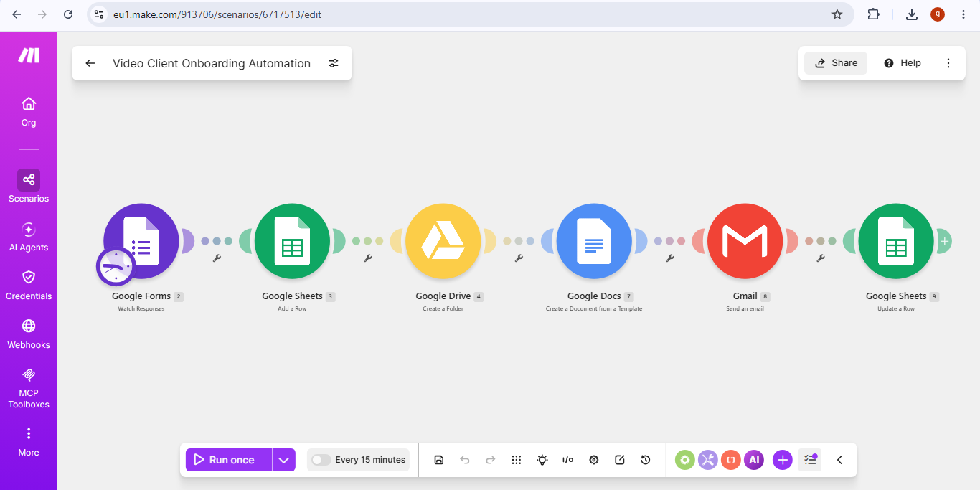The width and height of the screenshot is (980, 490).
Task: Open the notes icon in toolbar
Action: coord(620,460)
